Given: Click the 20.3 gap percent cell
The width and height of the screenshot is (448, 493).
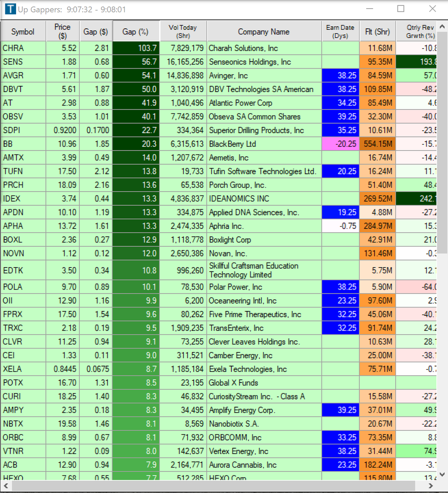Looking at the screenshot, I should [x=136, y=144].
